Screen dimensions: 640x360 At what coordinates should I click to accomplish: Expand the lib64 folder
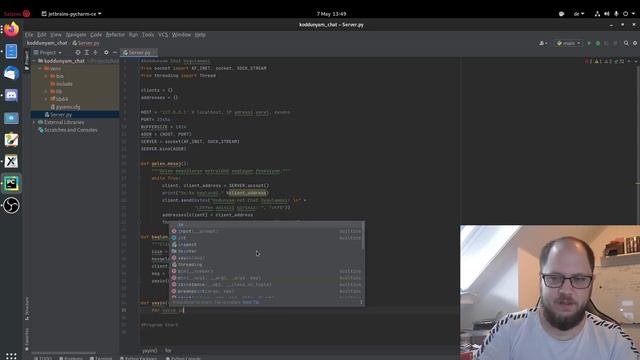(46, 99)
